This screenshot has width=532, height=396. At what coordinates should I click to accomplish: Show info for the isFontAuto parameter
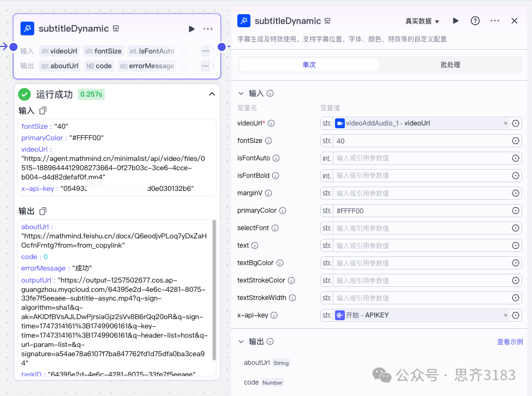276,158
